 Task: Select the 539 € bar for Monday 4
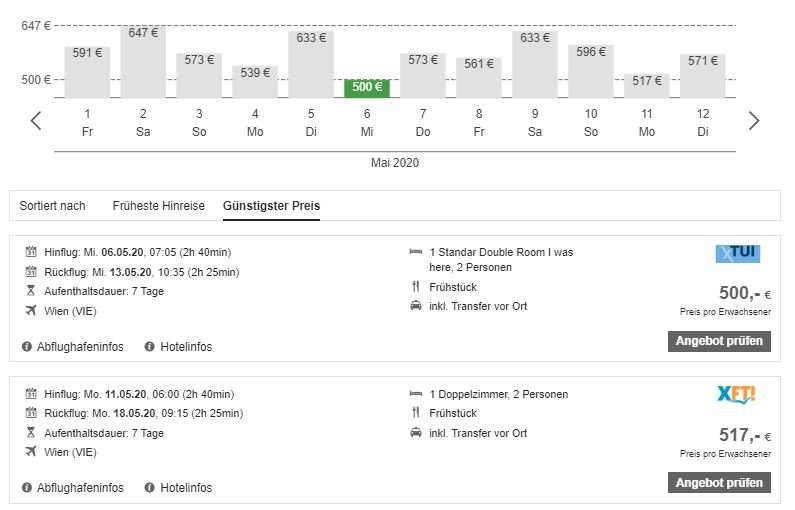click(255, 82)
